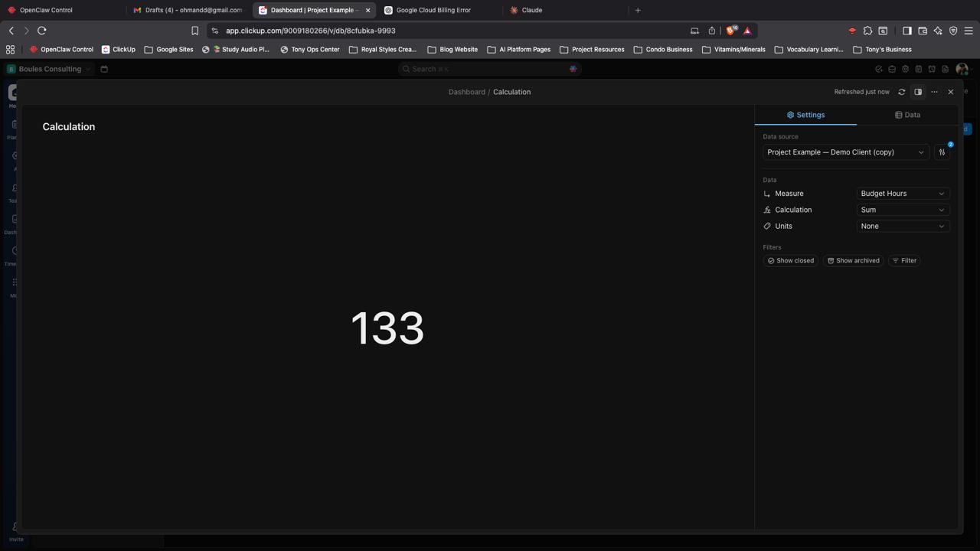Click the browser reload page icon

pyautogui.click(x=42, y=31)
